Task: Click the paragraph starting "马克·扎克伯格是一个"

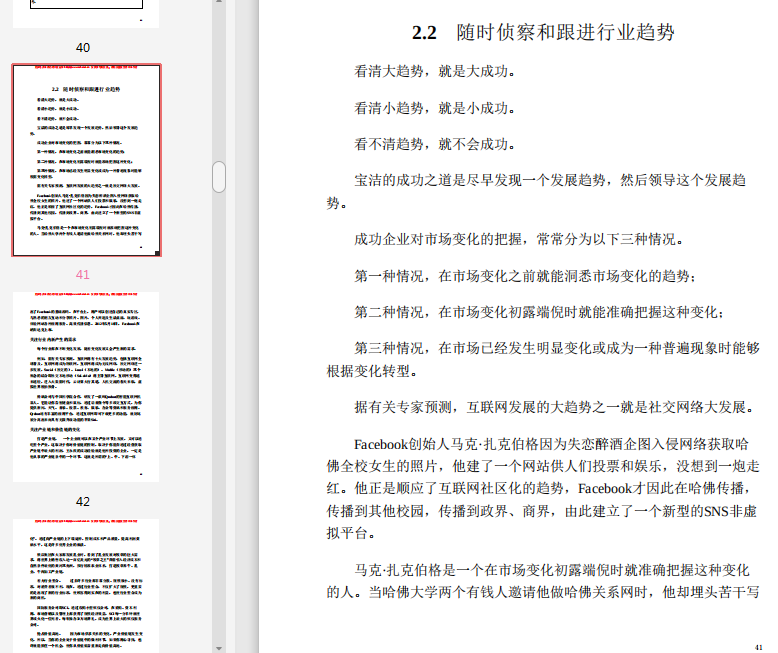Action: [x=543, y=581]
